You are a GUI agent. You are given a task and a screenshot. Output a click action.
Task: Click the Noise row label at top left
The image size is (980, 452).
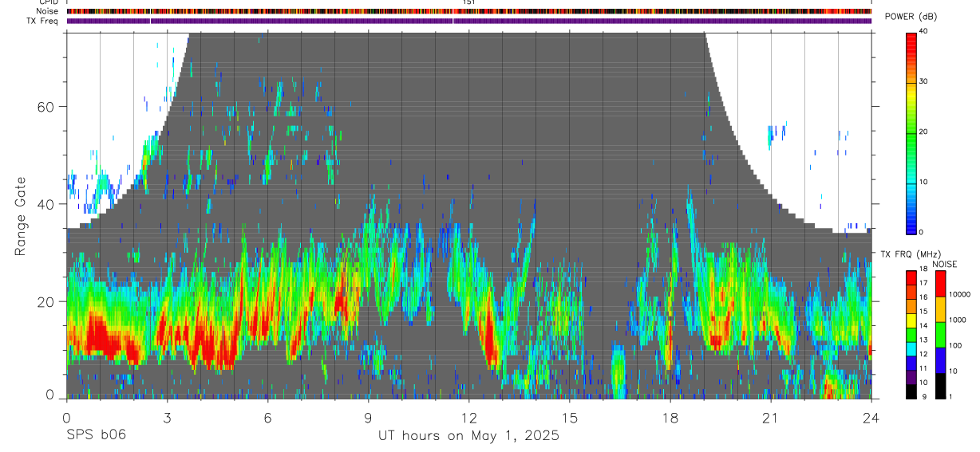click(48, 11)
